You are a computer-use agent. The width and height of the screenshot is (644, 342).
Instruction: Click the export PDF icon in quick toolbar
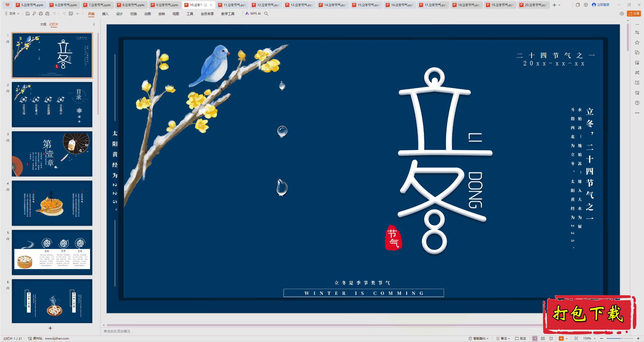pos(34,14)
